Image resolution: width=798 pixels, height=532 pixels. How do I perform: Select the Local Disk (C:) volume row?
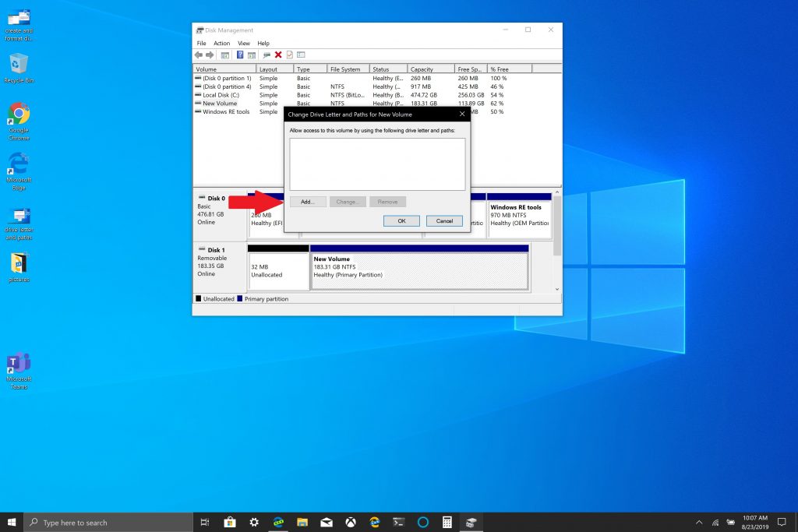click(221, 95)
